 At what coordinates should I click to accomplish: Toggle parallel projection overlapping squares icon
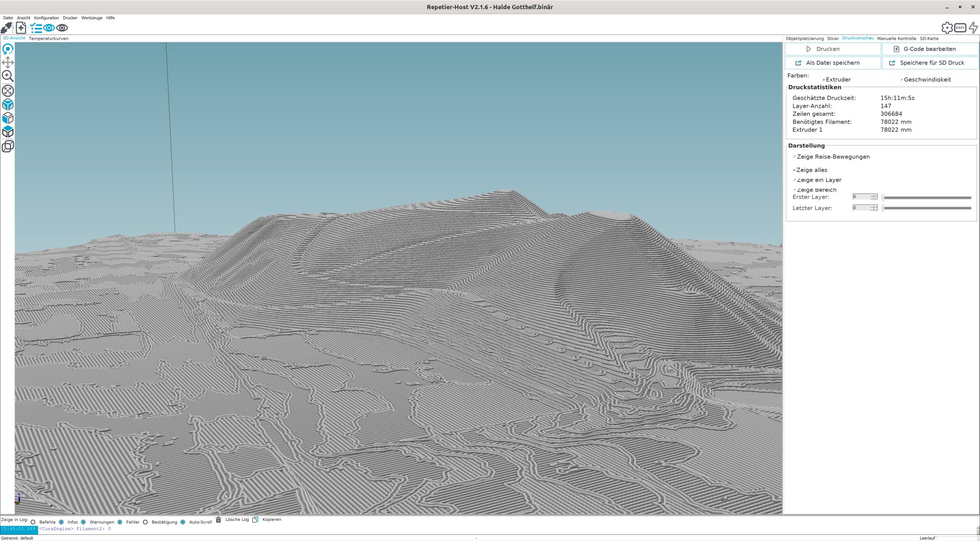click(8, 146)
